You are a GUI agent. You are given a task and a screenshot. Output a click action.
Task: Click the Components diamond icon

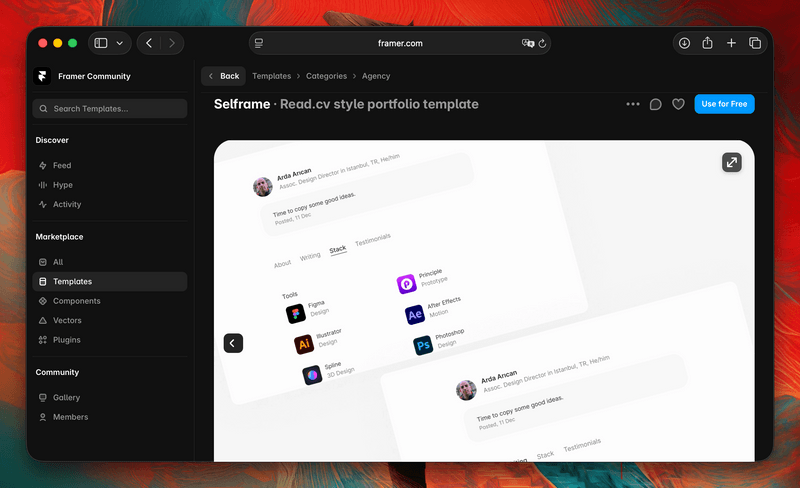coord(43,301)
